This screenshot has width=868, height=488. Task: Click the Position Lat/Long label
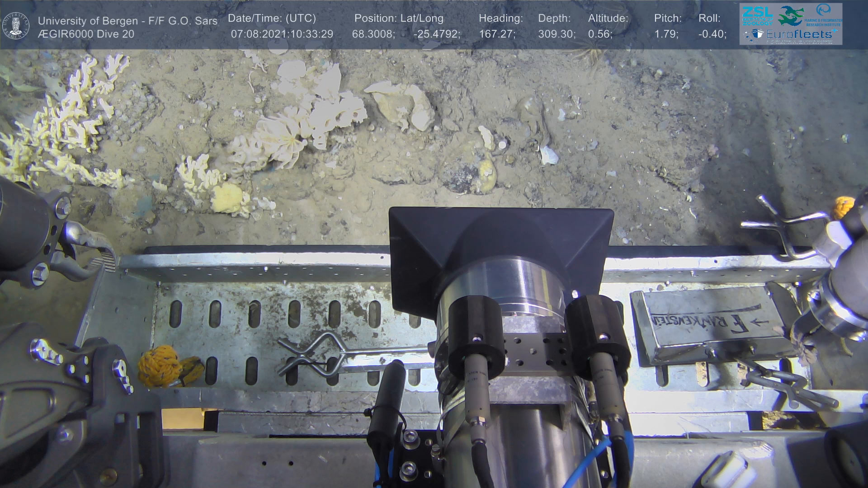coord(399,18)
